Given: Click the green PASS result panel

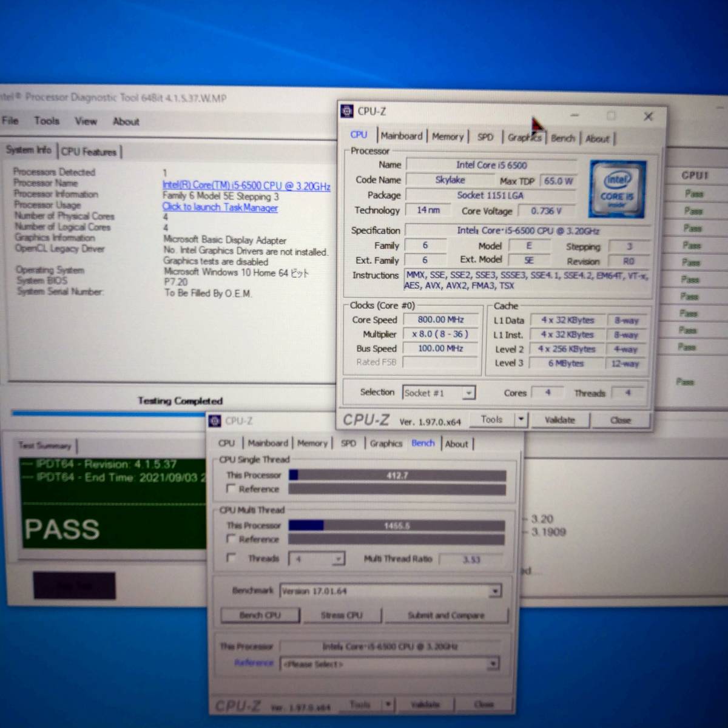Looking at the screenshot, I should click(x=114, y=503).
